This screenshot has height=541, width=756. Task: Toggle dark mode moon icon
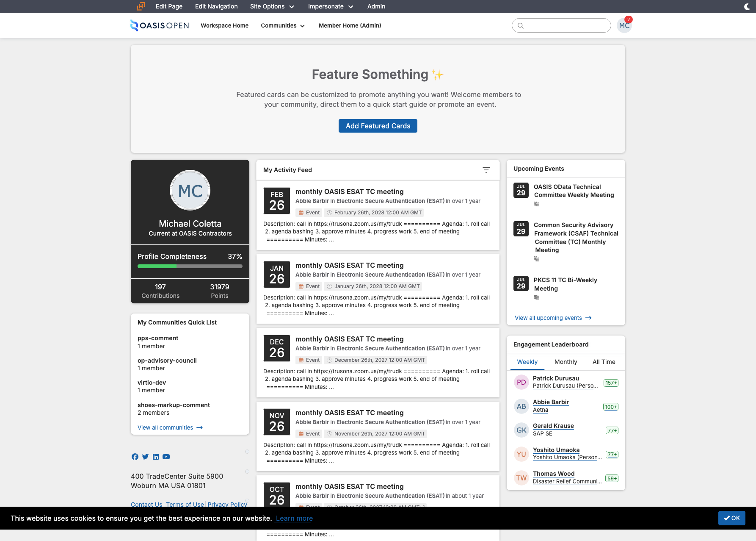747,6
